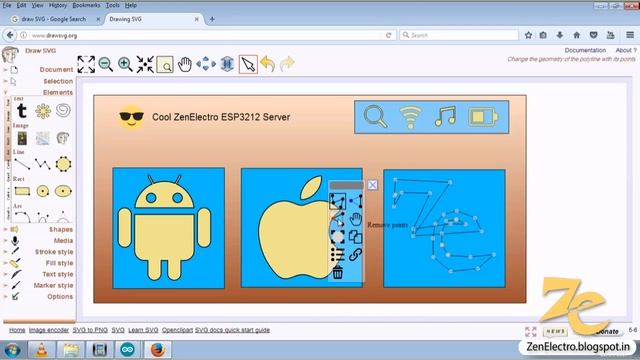The height and width of the screenshot is (360, 640).
Task: Select duplicate copies icon in popup
Action: (356, 237)
